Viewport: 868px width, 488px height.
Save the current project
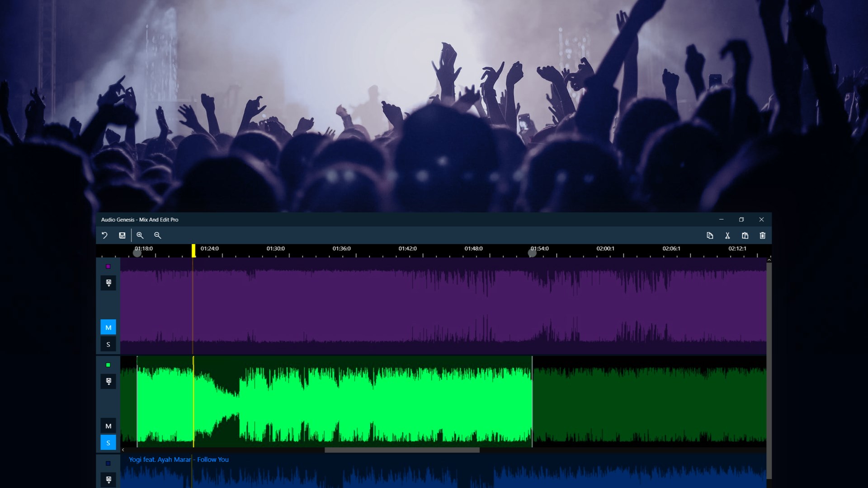tap(122, 235)
